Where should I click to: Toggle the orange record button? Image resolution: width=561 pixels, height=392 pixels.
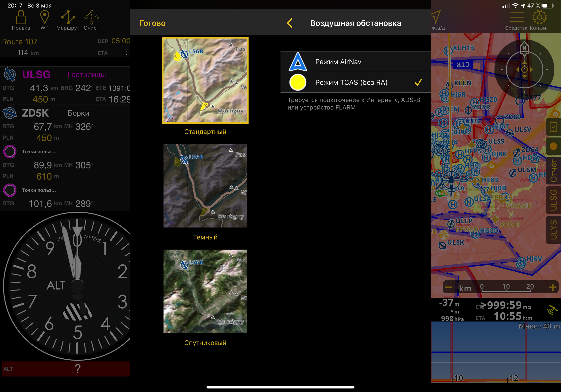click(553, 146)
